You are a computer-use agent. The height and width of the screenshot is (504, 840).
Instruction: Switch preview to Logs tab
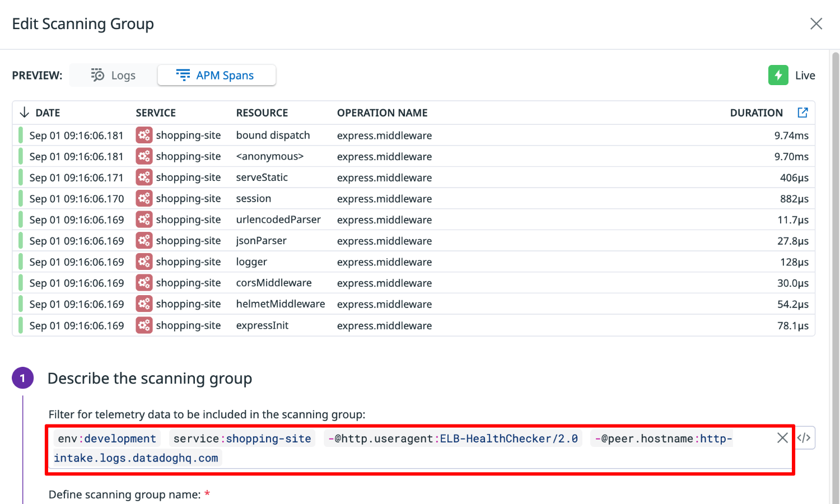(x=114, y=75)
